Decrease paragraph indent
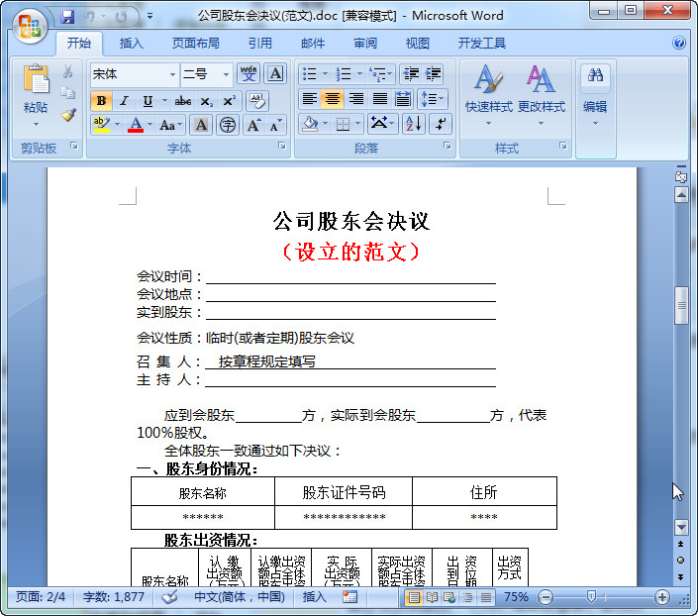The width and height of the screenshot is (698, 616). pyautogui.click(x=411, y=74)
